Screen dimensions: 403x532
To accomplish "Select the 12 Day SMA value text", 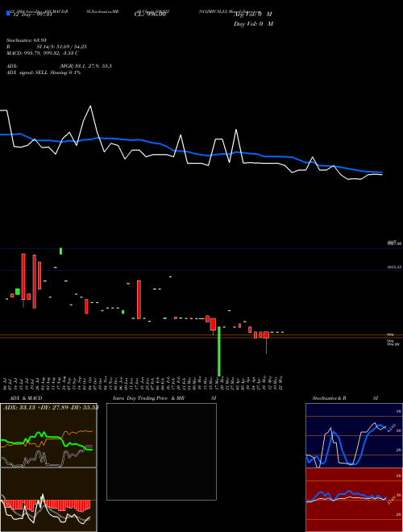I will coord(32,14).
